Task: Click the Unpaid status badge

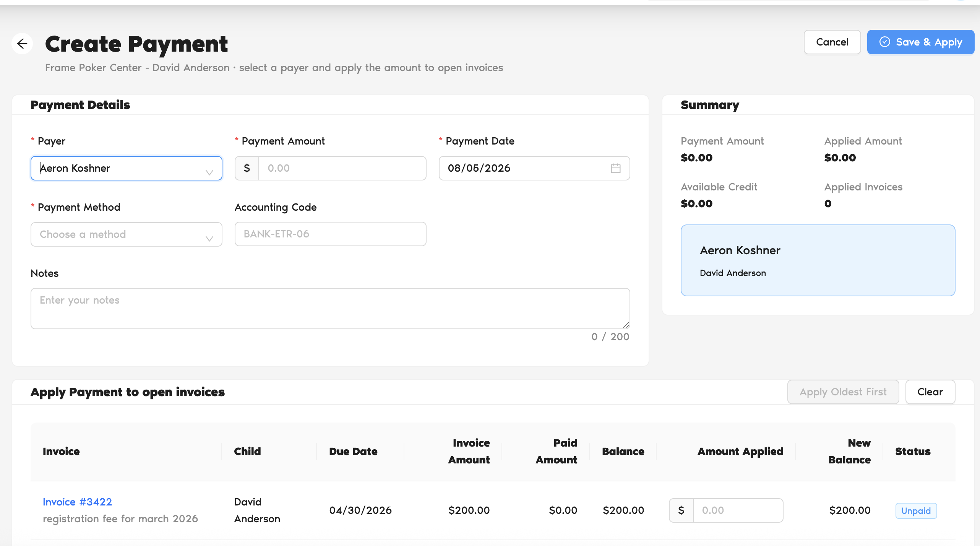Action: 916,511
